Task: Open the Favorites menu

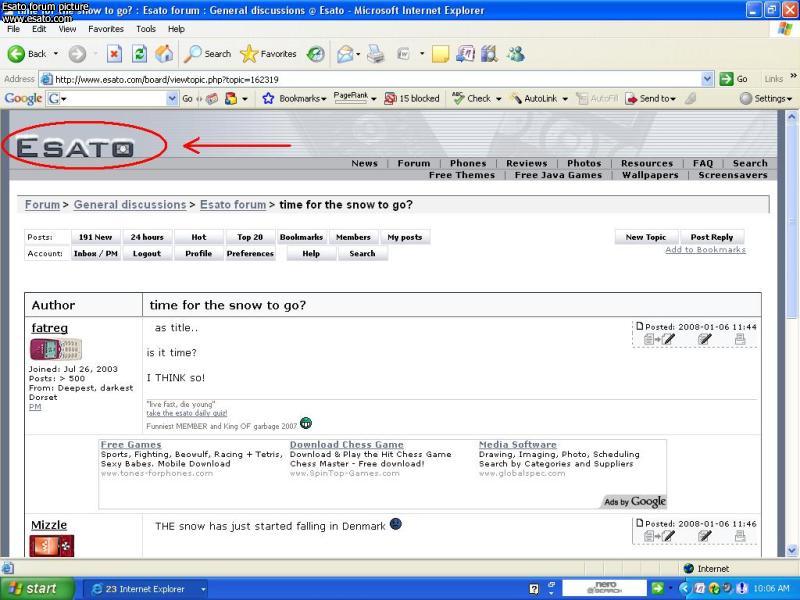Action: tap(106, 29)
